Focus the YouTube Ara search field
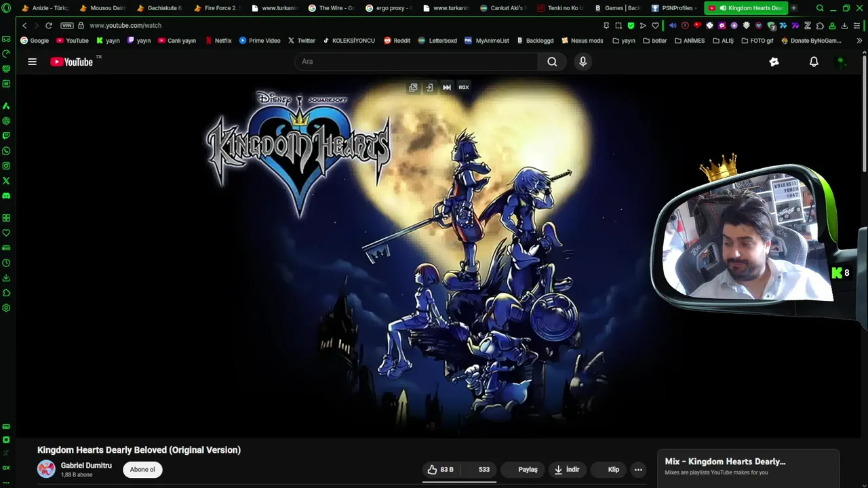Image resolution: width=868 pixels, height=488 pixels. click(x=416, y=62)
